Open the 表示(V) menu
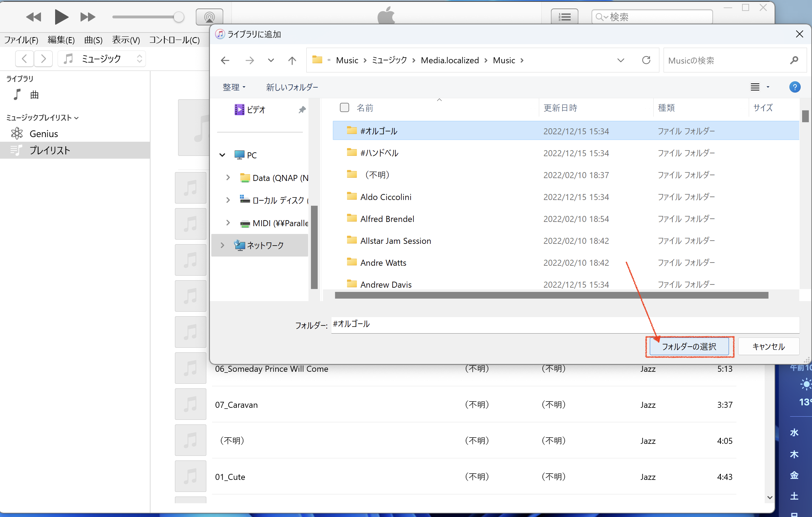Image resolution: width=812 pixels, height=517 pixels. (126, 40)
